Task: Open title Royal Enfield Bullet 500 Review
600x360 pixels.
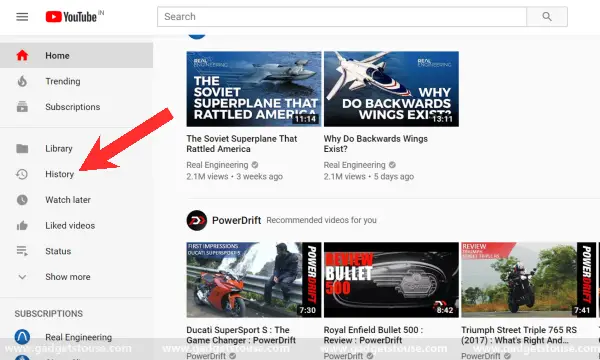Action: 373,335
